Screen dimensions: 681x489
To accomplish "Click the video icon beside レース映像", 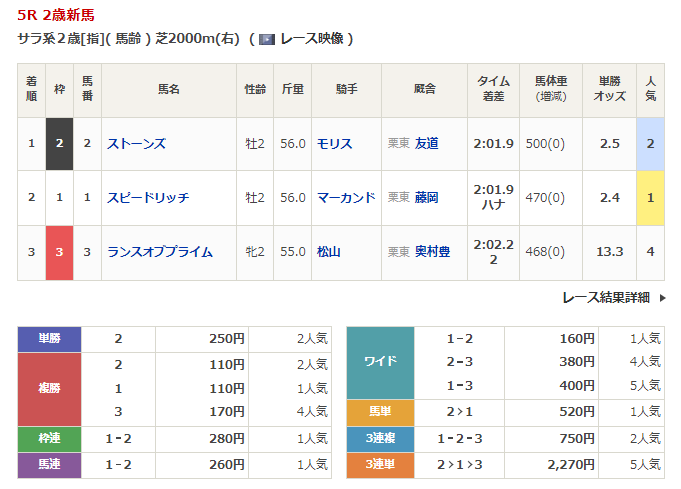I will click(x=266, y=39).
